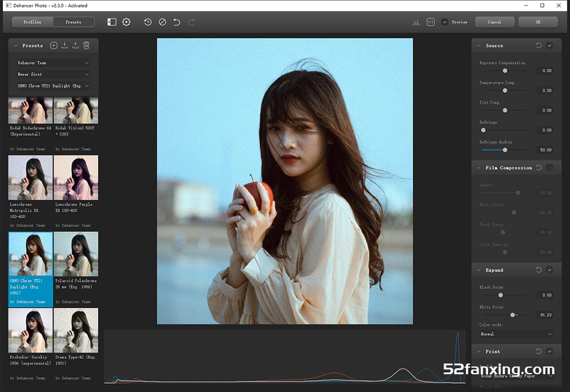
Task: Open the history clock icon
Action: [148, 22]
